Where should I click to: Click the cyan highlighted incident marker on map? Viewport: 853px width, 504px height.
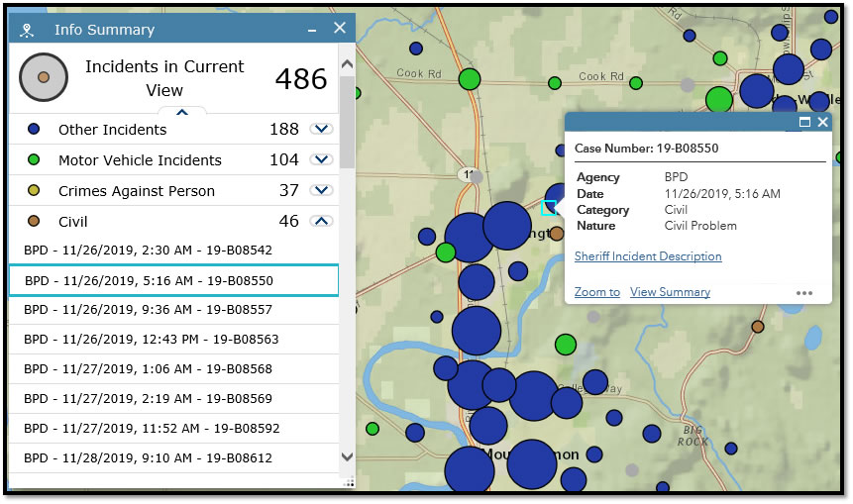(x=549, y=207)
